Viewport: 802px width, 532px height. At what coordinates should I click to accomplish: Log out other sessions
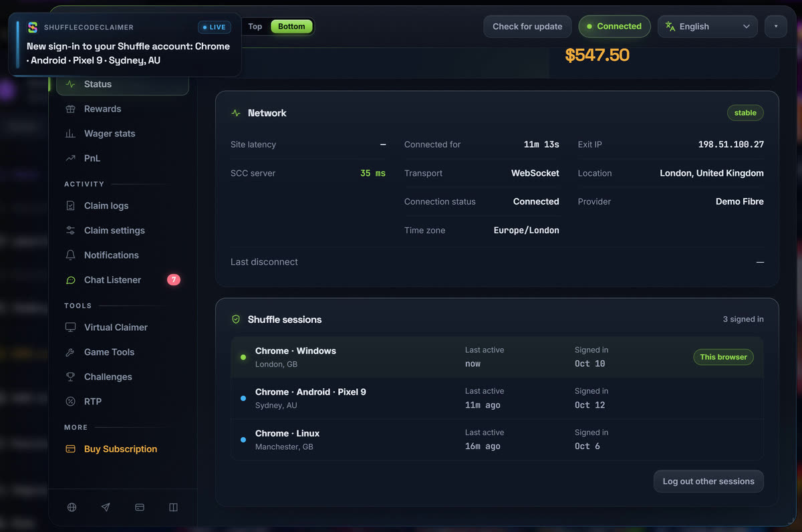pos(708,481)
